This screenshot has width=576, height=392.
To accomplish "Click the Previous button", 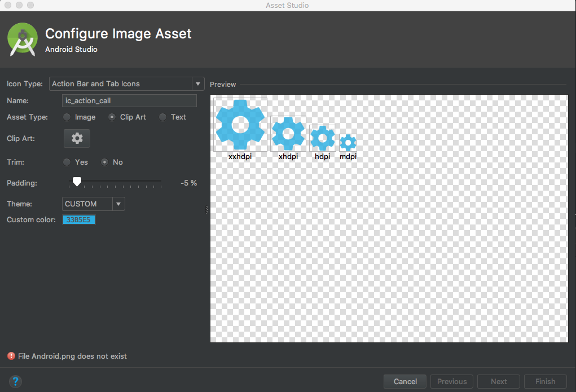I will pyautogui.click(x=451, y=381).
